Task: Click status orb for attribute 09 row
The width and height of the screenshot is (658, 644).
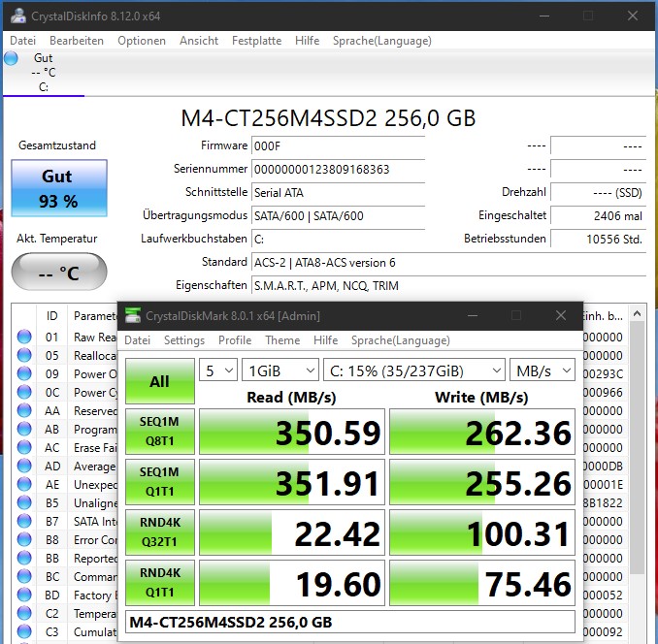Action: click(24, 373)
